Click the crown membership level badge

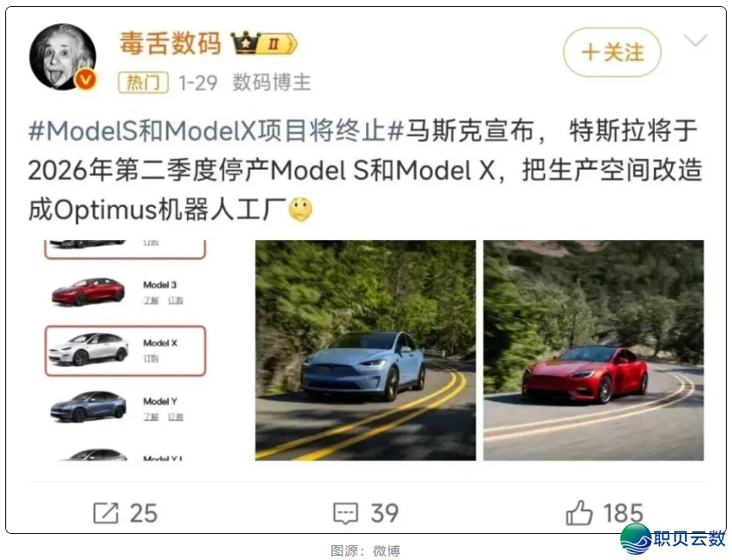264,43
